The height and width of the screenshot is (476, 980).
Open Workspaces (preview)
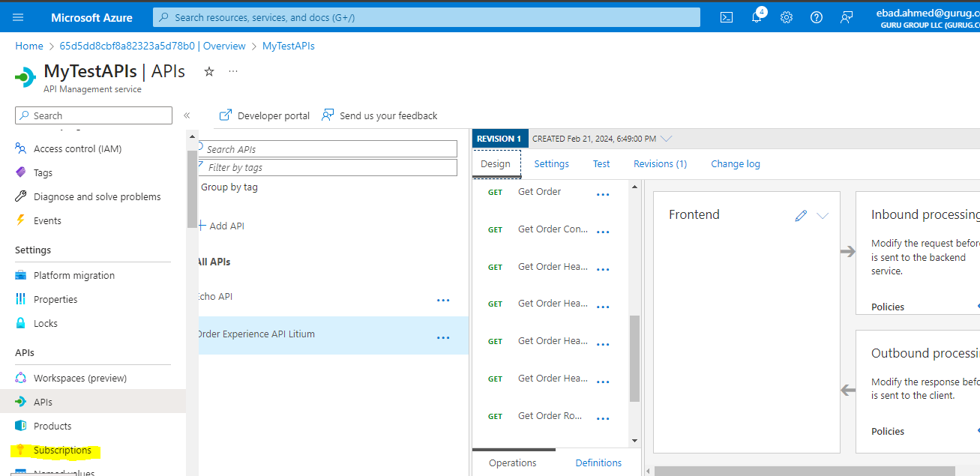click(x=80, y=378)
